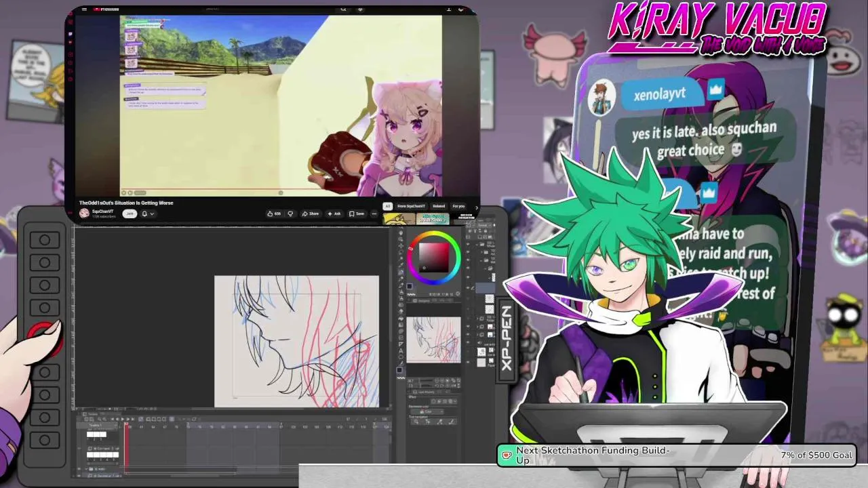
Task: Click the last Tool navigation icon
Action: click(x=452, y=422)
